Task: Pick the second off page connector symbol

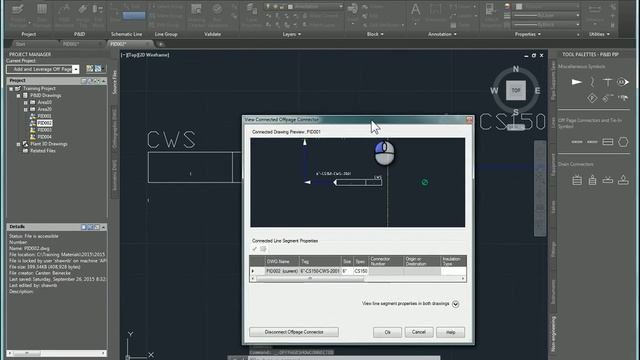Action: 592,142
